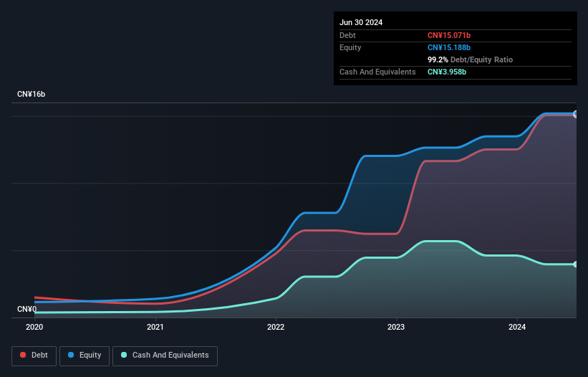Click the Cash value CN¥3.958b
Viewport: 588px width, 377px height.
447,72
